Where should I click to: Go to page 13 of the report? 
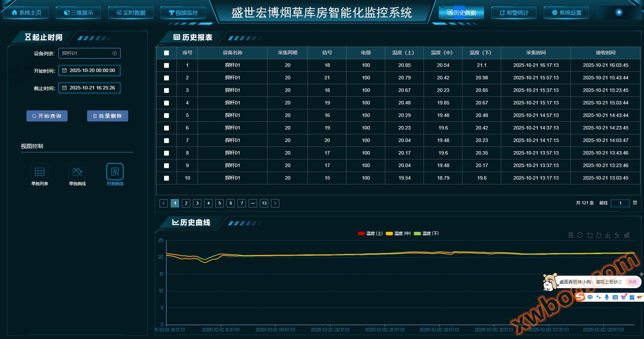264,203
